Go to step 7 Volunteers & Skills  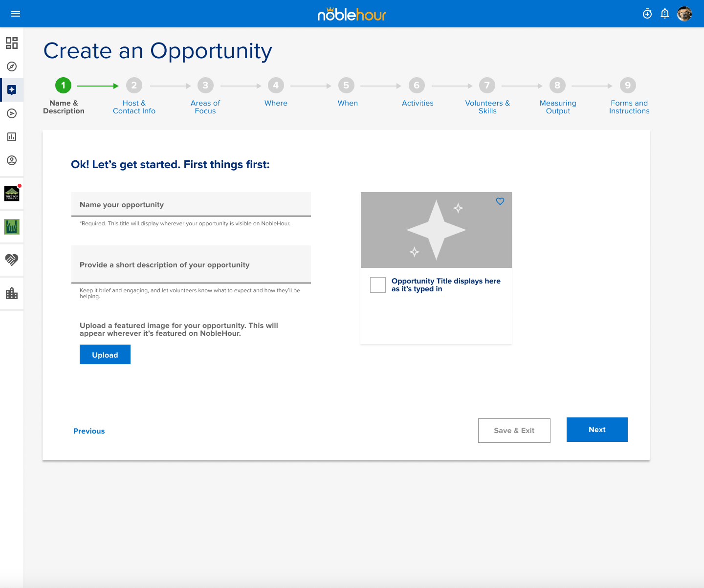487,96
